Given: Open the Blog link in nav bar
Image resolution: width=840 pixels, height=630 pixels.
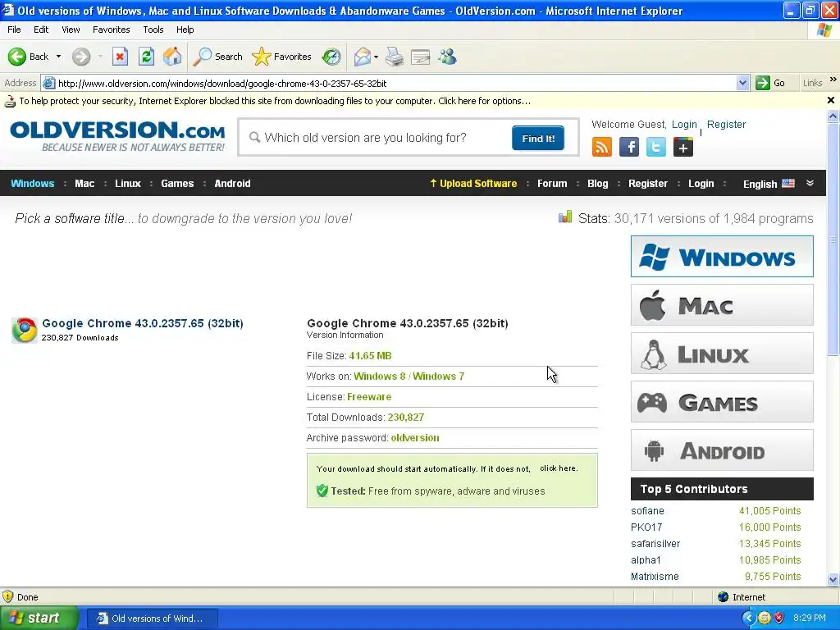Looking at the screenshot, I should click(x=597, y=183).
